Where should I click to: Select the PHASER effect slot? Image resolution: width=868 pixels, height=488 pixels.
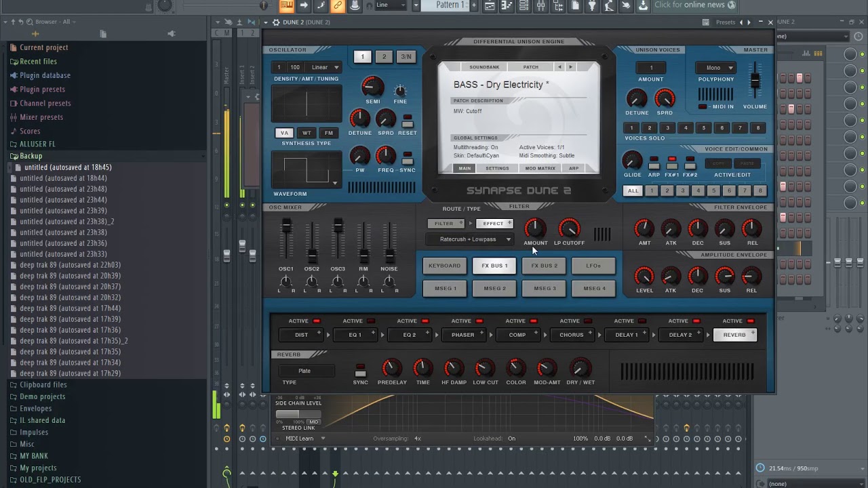pyautogui.click(x=463, y=335)
